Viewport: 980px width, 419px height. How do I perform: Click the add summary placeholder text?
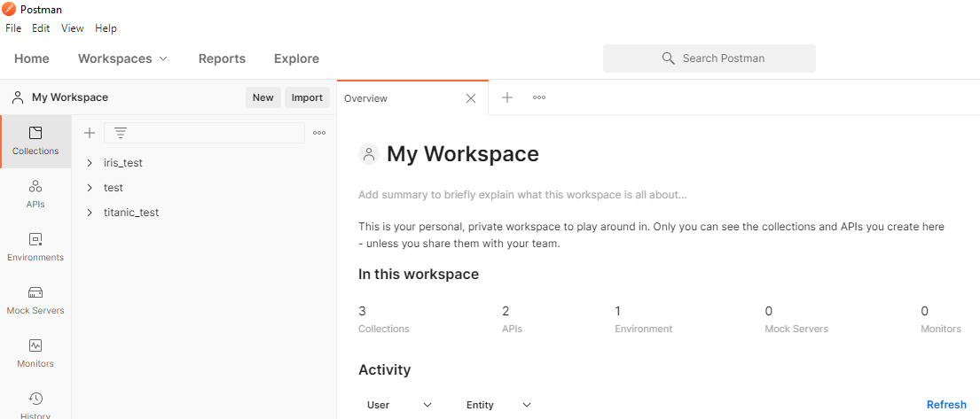coord(522,195)
